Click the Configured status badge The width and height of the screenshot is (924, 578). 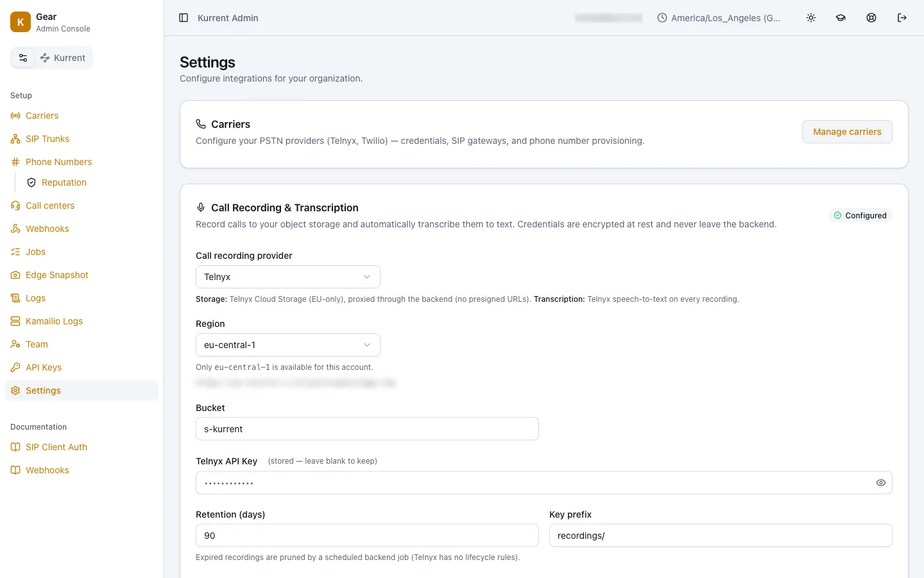[x=860, y=216]
